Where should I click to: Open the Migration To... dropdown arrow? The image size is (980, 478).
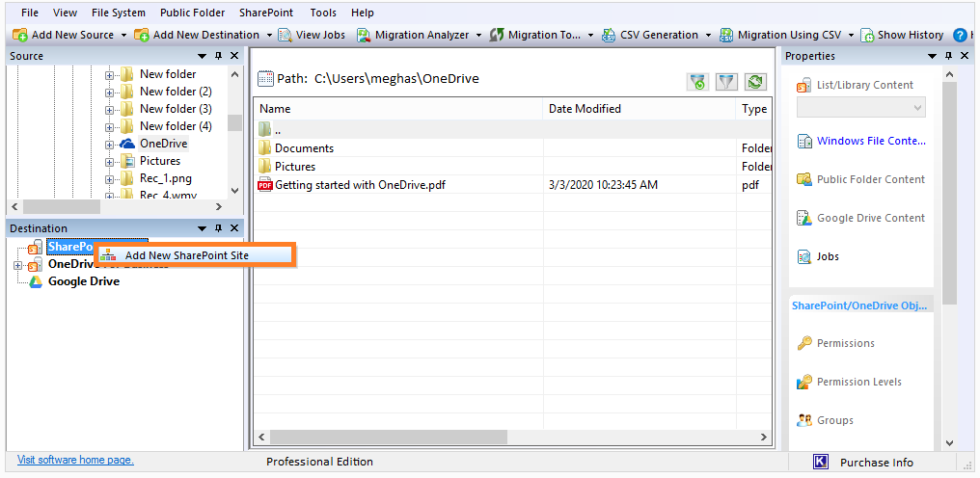pyautogui.click(x=591, y=35)
